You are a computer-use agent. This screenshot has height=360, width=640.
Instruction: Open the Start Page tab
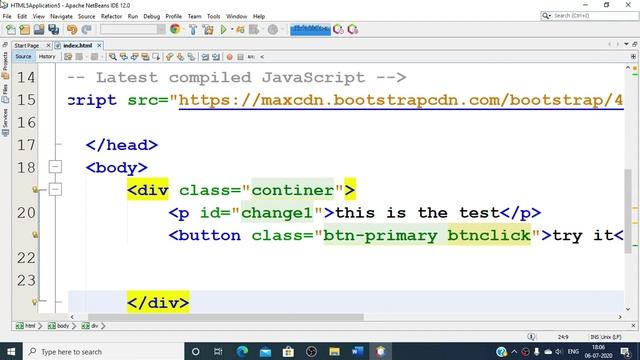tap(27, 45)
